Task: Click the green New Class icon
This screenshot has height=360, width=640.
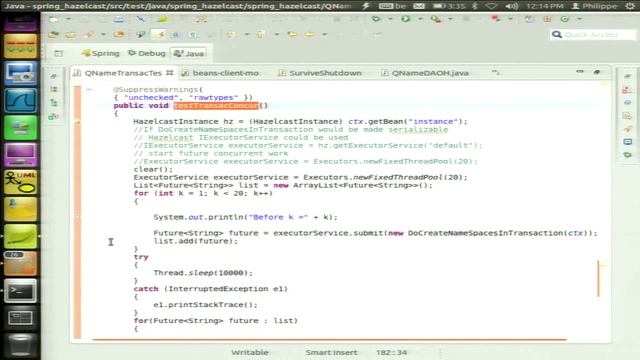Action: click(565, 19)
